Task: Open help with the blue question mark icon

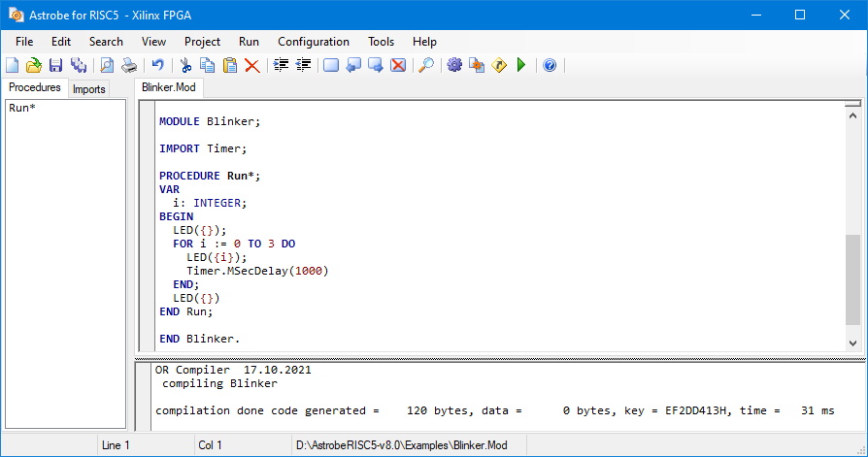Action: 550,65
